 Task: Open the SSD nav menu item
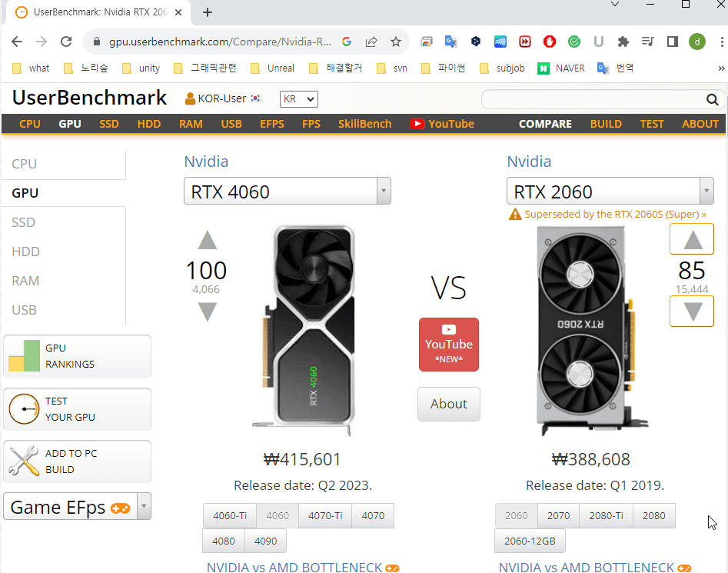tap(109, 124)
